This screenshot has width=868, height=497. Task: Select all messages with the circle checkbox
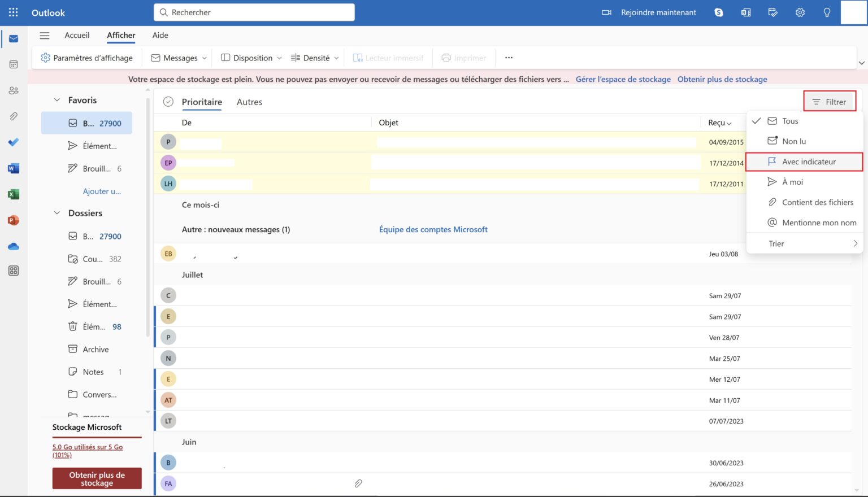(168, 102)
